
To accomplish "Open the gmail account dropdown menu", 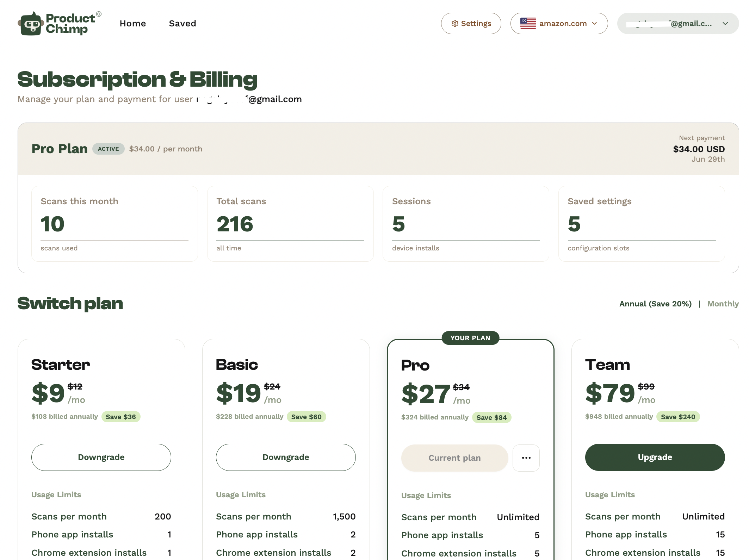I will click(678, 24).
